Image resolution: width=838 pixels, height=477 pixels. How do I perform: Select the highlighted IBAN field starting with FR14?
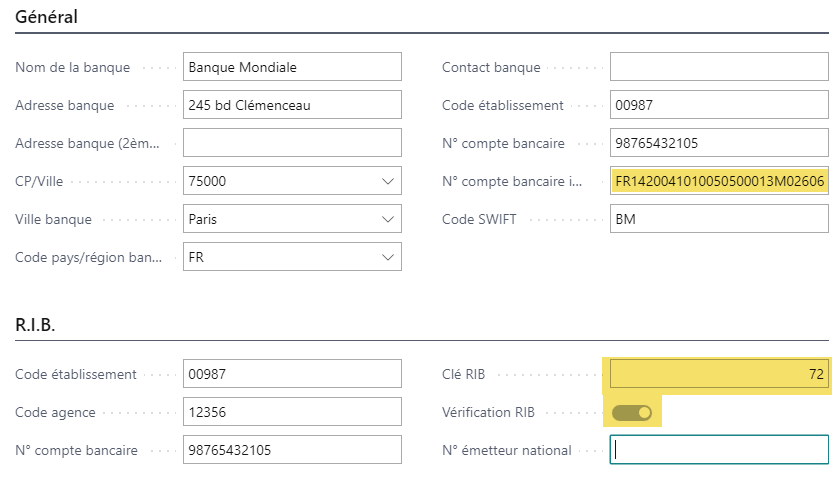click(719, 181)
